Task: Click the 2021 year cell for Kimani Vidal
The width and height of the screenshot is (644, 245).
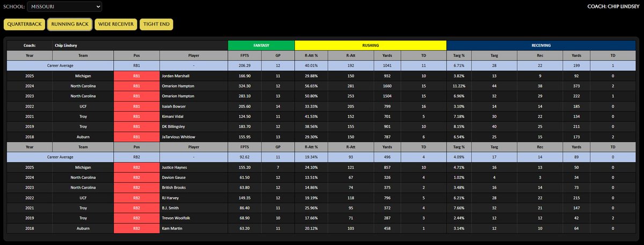Action: click(x=30, y=117)
